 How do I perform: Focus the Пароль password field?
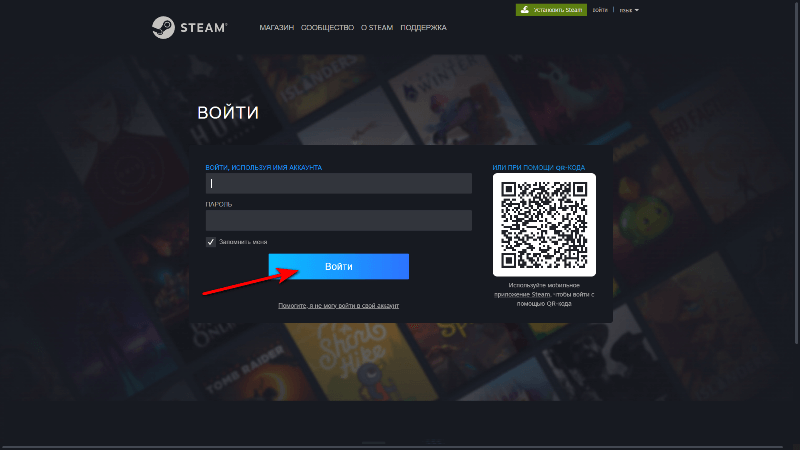click(339, 220)
